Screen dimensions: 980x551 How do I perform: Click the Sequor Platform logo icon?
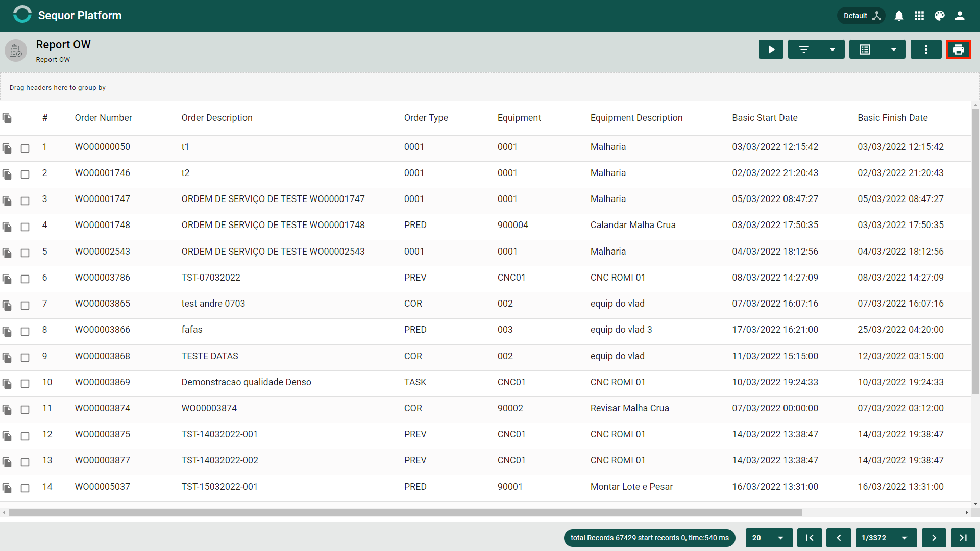22,15
